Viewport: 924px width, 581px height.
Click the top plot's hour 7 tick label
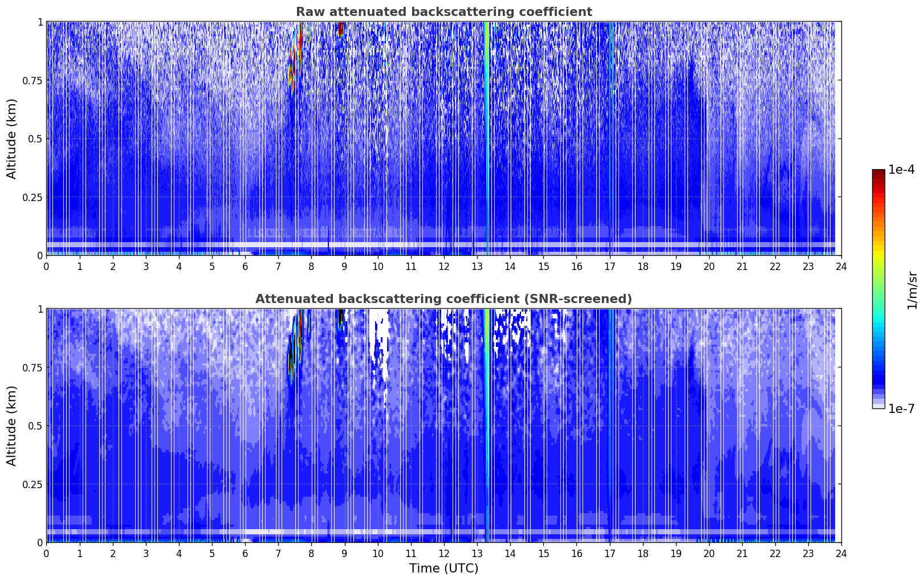278,266
